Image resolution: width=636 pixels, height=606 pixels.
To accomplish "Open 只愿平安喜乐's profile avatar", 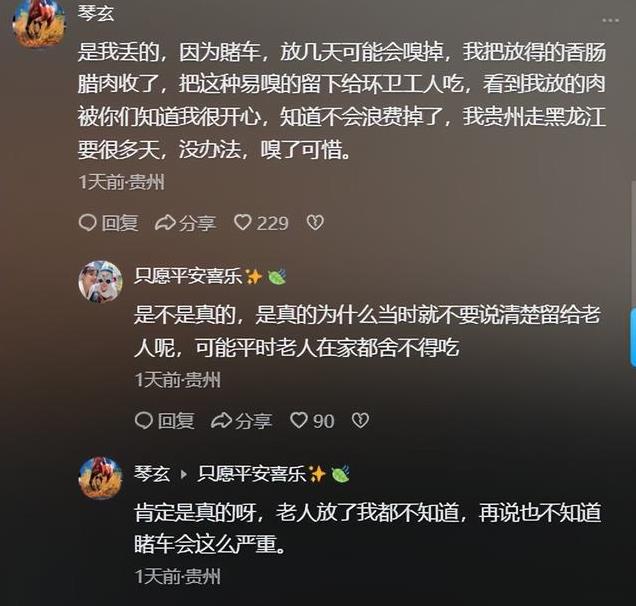I will (x=100, y=282).
